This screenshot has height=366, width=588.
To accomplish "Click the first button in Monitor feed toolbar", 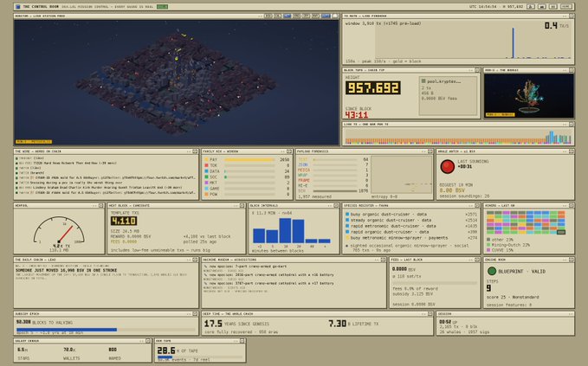I will [x=268, y=16].
